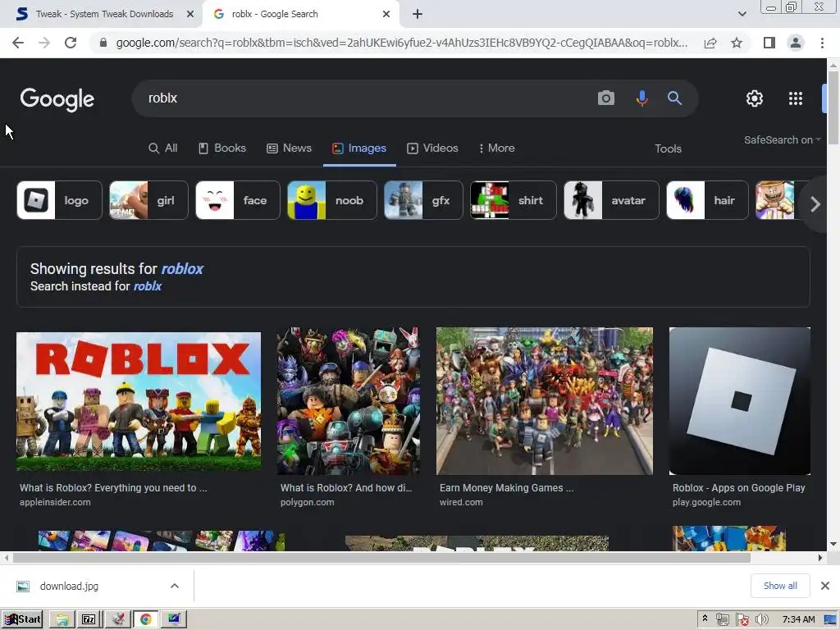Open a new tab with plus icon
Viewport: 840px width, 630px height.
(418, 15)
